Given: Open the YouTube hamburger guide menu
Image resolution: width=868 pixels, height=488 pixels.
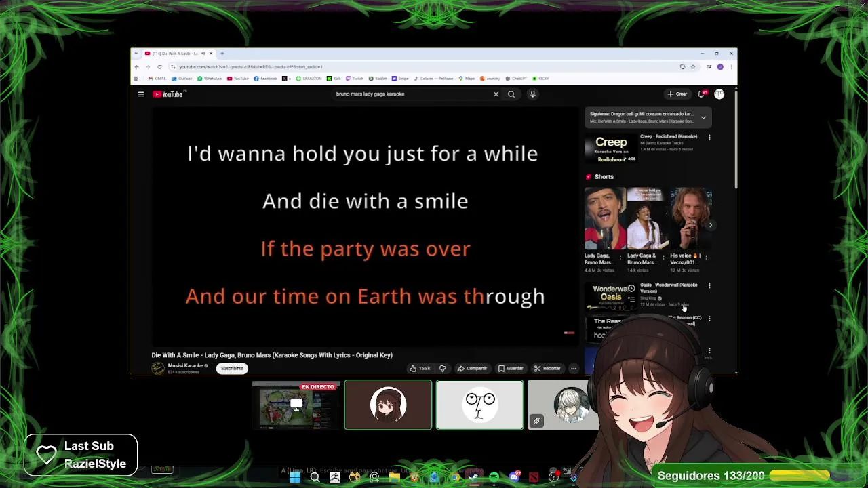Looking at the screenshot, I should click(141, 94).
